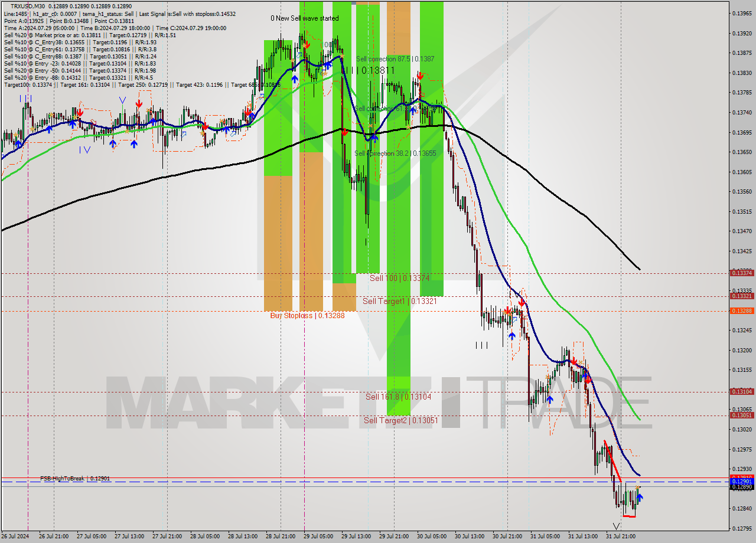Select the 'Sell %20 @ Entry -88: 0.14312' line
The width and height of the screenshot is (756, 543).
pos(78,77)
